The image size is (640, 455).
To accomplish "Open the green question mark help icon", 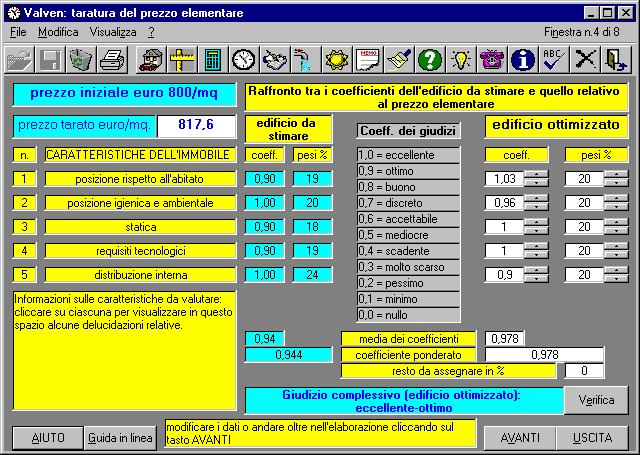I will [x=430, y=60].
